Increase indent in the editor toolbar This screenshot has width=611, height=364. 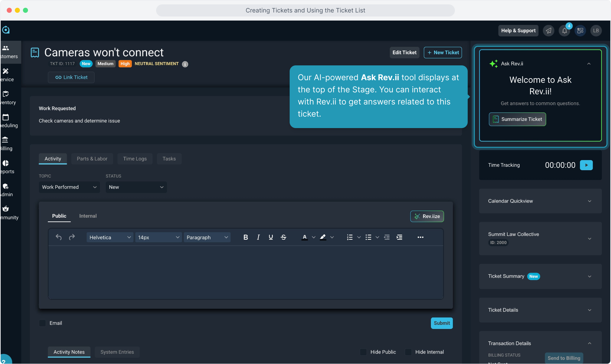pos(399,237)
